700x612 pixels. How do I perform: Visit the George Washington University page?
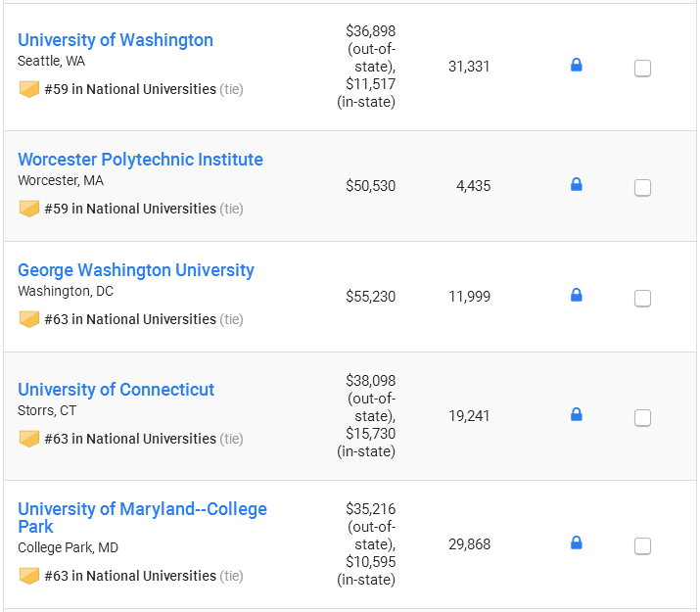(136, 270)
